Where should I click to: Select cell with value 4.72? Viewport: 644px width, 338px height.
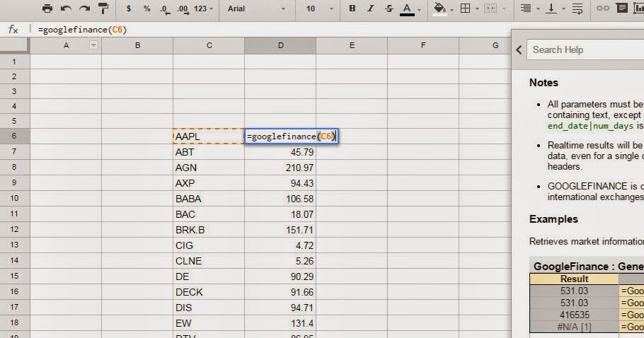[280, 245]
